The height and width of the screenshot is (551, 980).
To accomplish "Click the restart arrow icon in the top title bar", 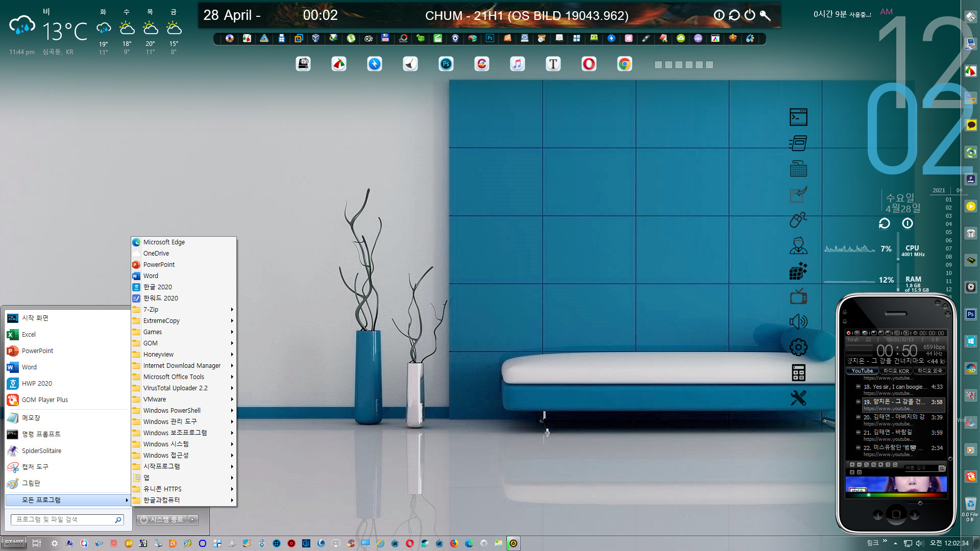I will tap(734, 15).
